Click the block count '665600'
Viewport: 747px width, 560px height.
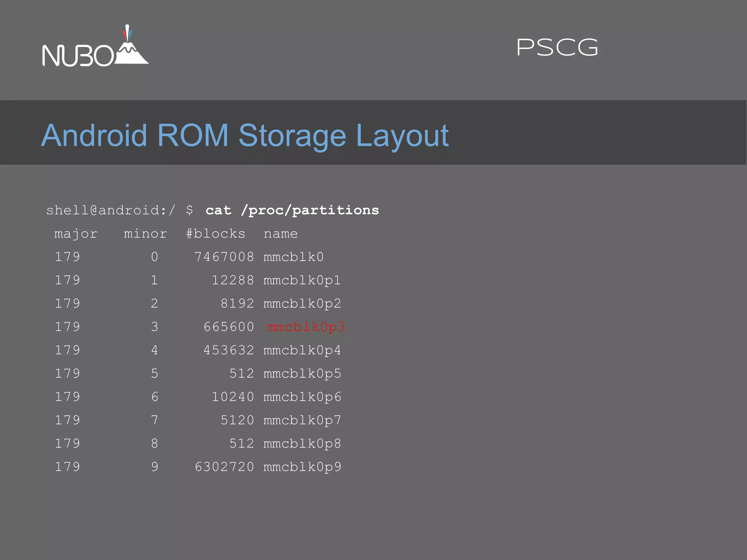coord(229,327)
